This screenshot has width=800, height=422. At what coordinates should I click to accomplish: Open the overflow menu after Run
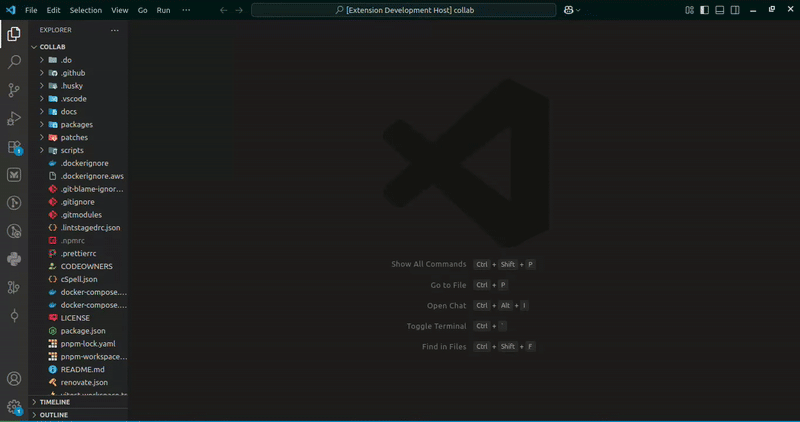186,10
